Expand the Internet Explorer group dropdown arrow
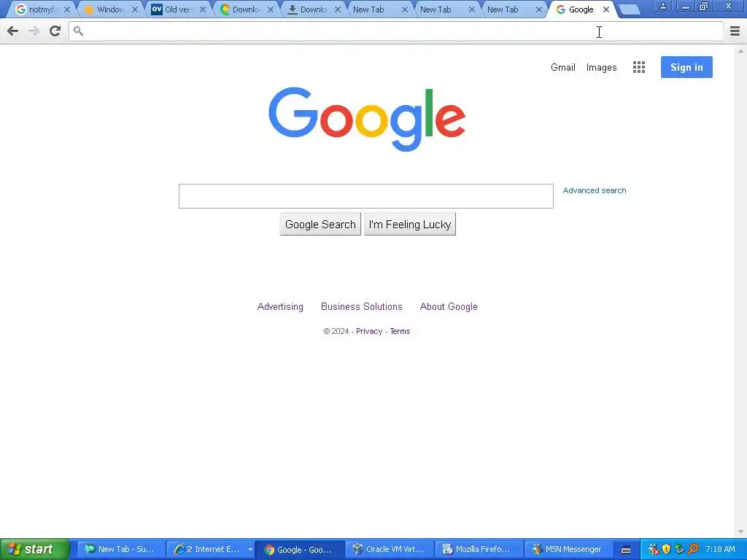Viewport: 747px width, 560px height. click(250, 550)
